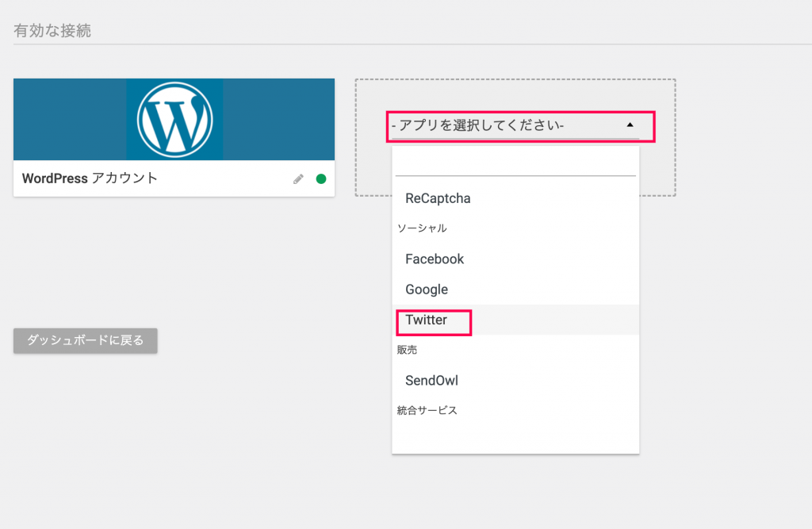Image resolution: width=812 pixels, height=529 pixels.
Task: Select SendOwl under 販売
Action: click(x=515, y=381)
